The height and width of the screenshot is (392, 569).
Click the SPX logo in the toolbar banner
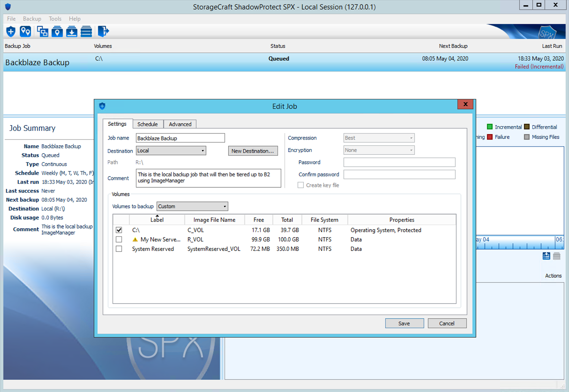point(547,33)
